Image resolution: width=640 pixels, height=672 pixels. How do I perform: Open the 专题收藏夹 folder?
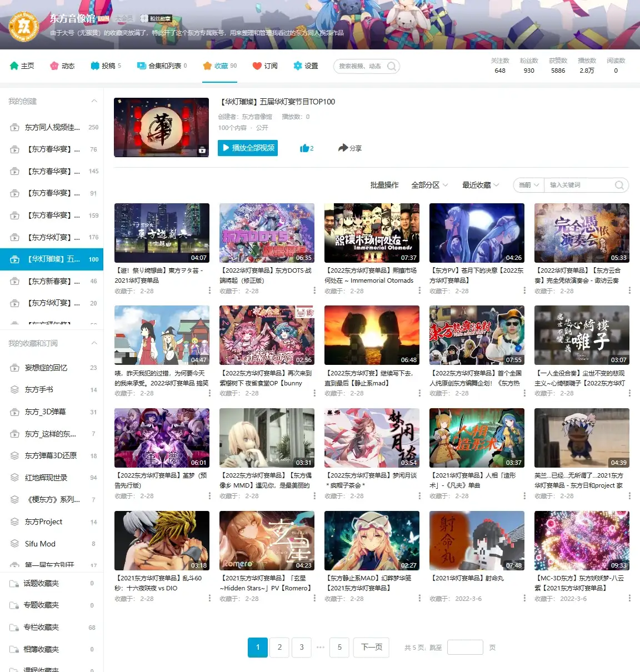(x=51, y=605)
